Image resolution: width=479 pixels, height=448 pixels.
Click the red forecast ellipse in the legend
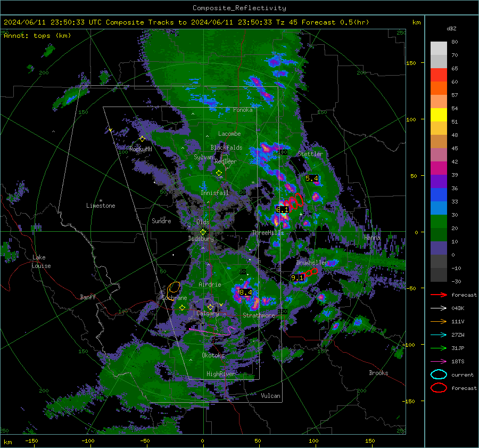tap(439, 388)
